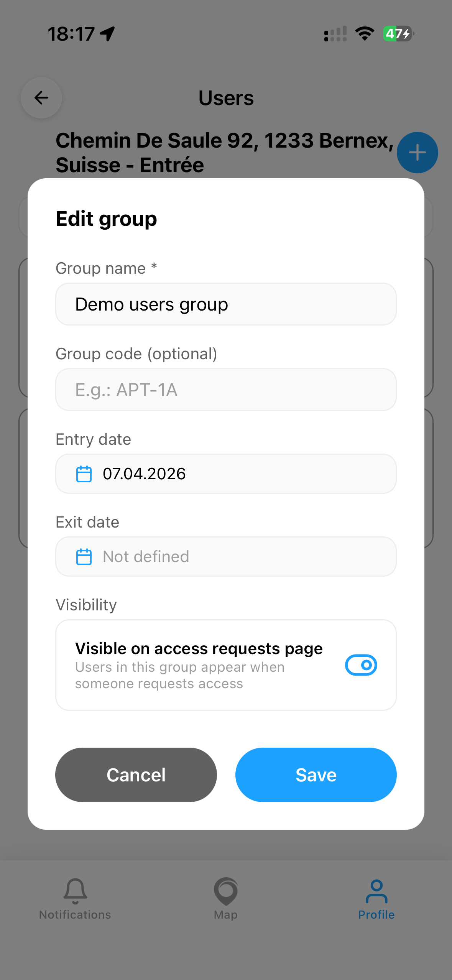Open the Notifications bell tab
The width and height of the screenshot is (452, 980).
tap(75, 890)
